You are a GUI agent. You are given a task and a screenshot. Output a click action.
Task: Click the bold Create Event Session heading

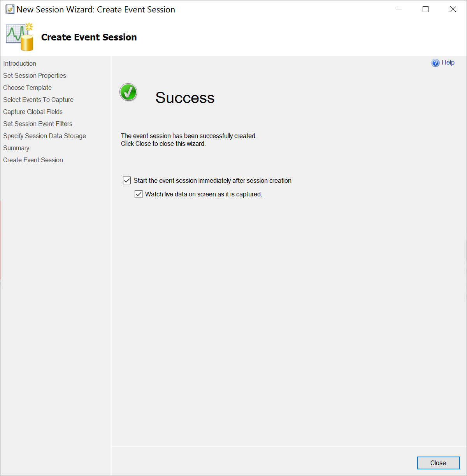coord(89,37)
